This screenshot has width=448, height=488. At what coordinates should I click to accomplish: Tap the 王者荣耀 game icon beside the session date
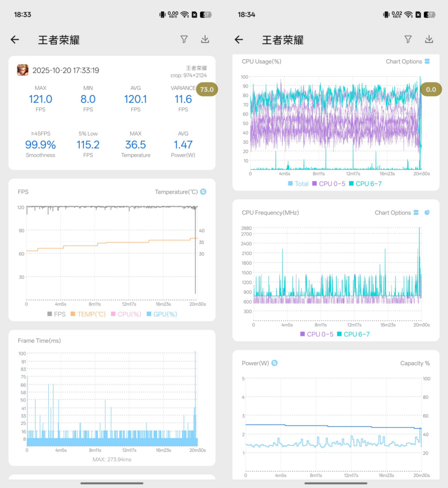(23, 70)
